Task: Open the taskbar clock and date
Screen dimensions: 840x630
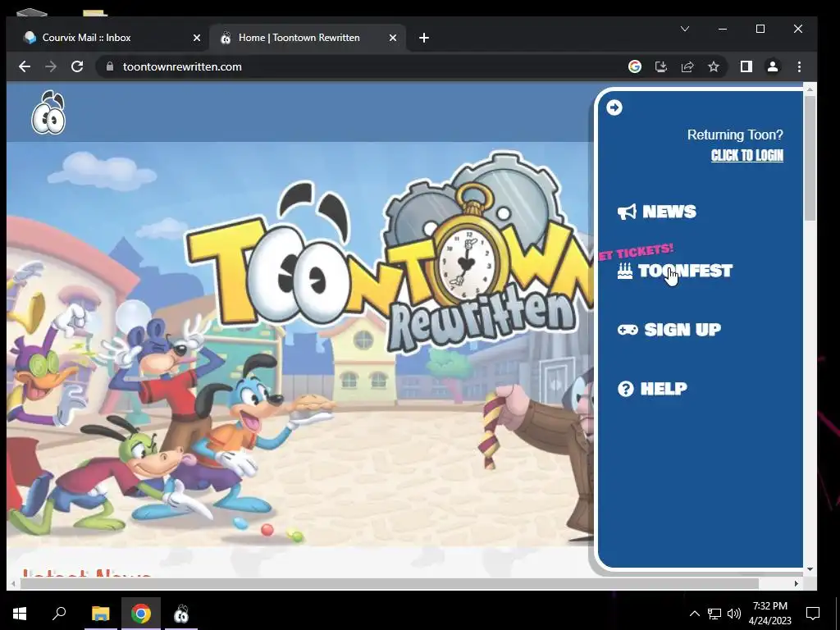Action: tap(769, 614)
